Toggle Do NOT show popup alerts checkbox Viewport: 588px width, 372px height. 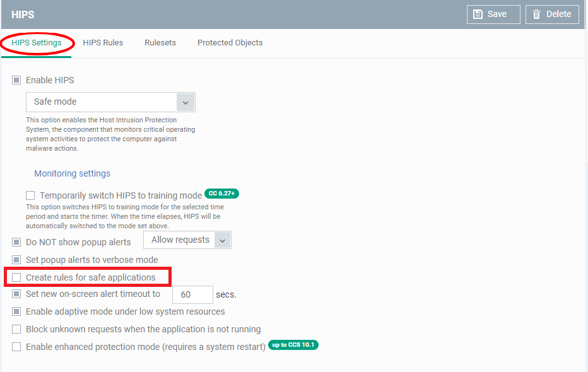coord(17,242)
